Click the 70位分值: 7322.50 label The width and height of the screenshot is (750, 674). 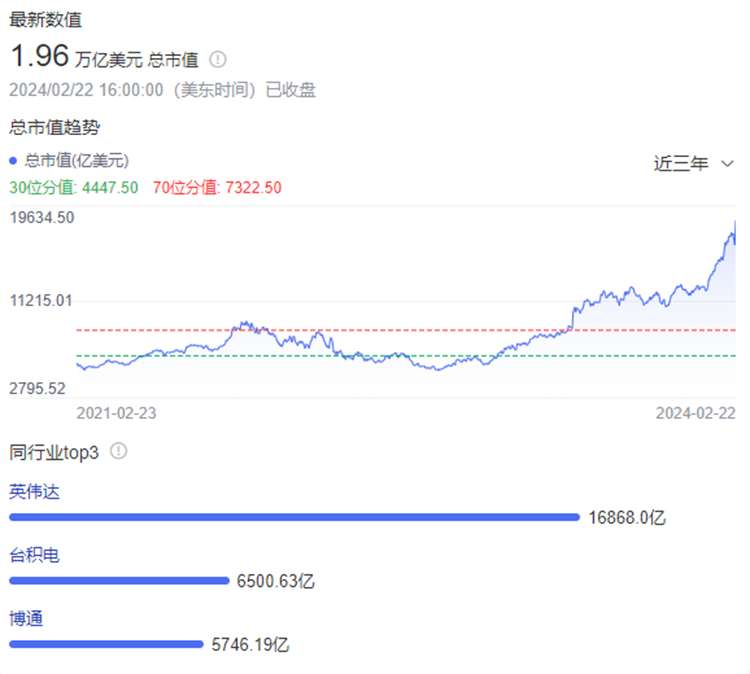coord(217,188)
